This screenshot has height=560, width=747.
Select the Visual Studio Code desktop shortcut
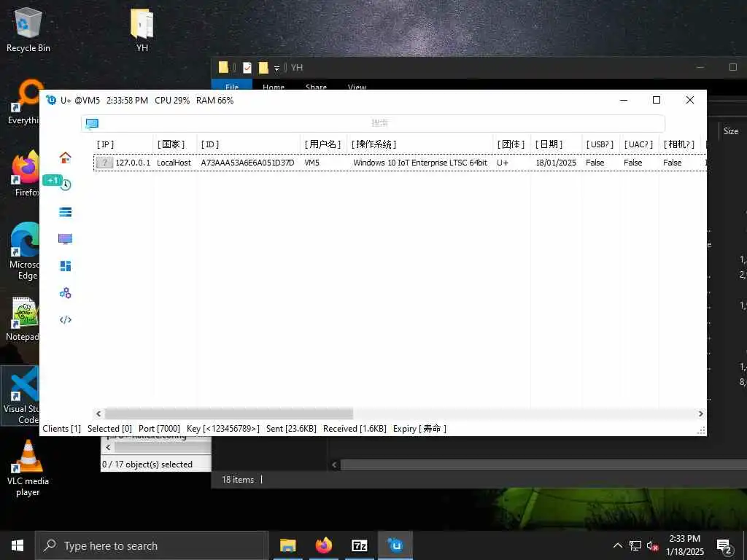pyautogui.click(x=21, y=396)
